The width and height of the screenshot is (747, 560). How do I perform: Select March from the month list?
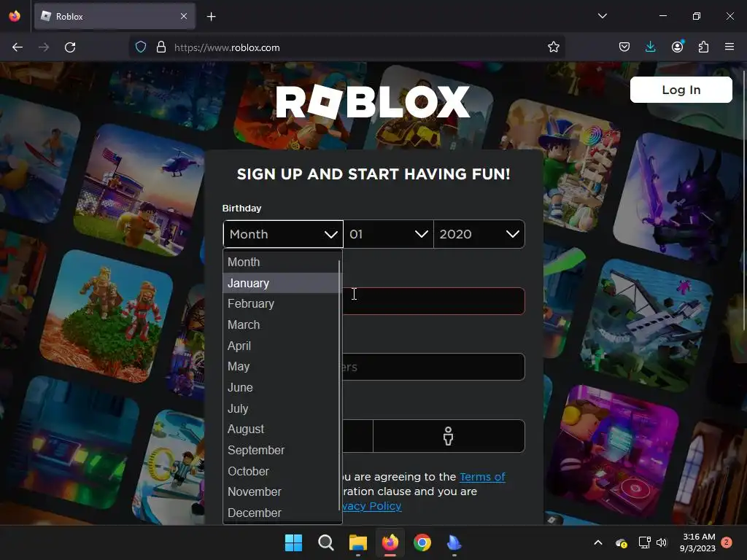281,324
